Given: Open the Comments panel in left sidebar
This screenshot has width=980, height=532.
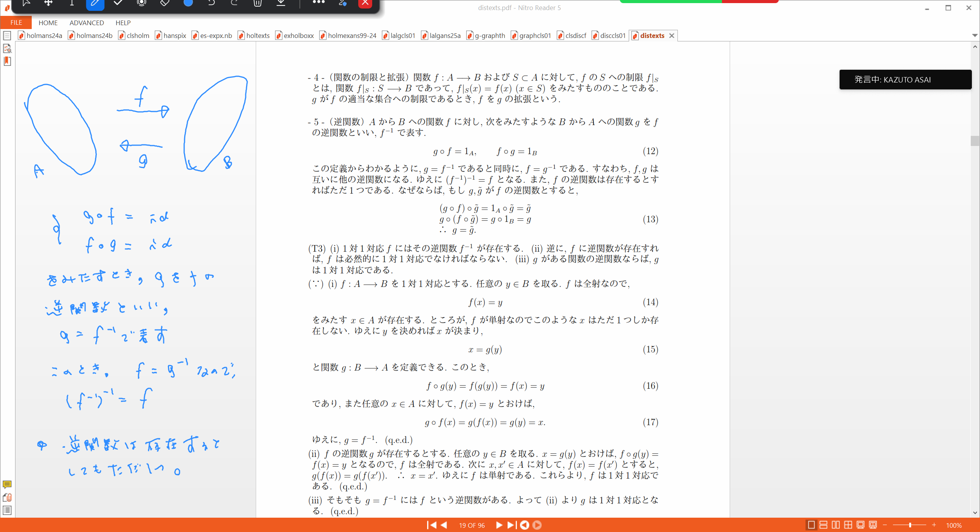Looking at the screenshot, I should (x=7, y=484).
